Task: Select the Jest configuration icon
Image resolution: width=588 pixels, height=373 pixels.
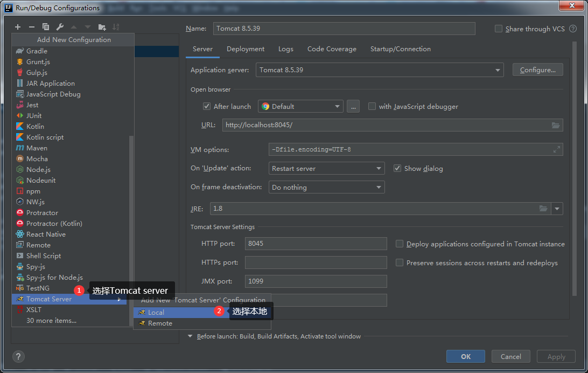Action: pyautogui.click(x=20, y=105)
